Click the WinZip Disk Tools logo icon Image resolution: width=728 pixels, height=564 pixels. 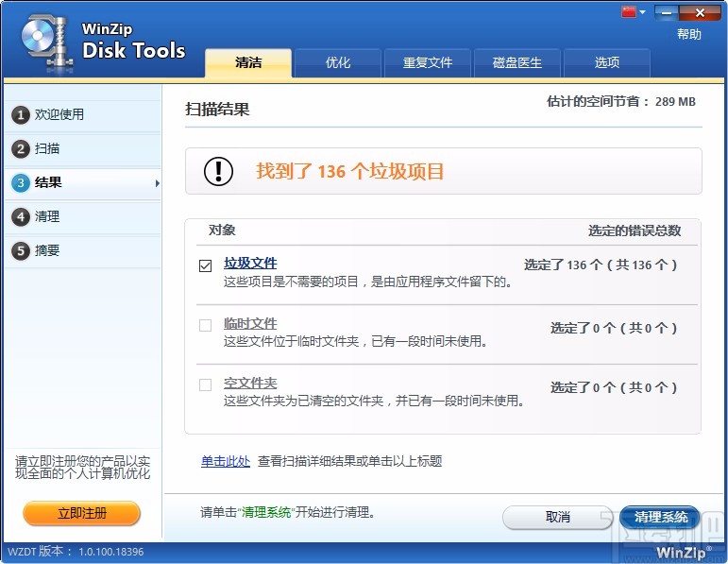46,43
